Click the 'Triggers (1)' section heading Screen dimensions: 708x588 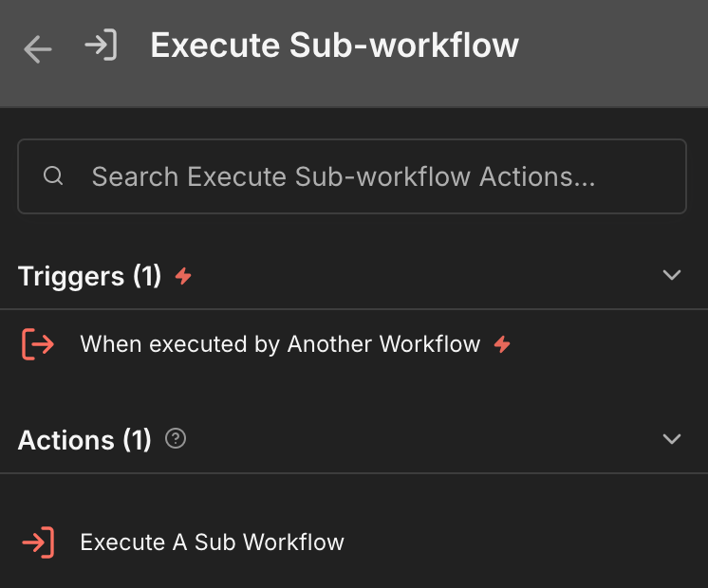pos(90,276)
